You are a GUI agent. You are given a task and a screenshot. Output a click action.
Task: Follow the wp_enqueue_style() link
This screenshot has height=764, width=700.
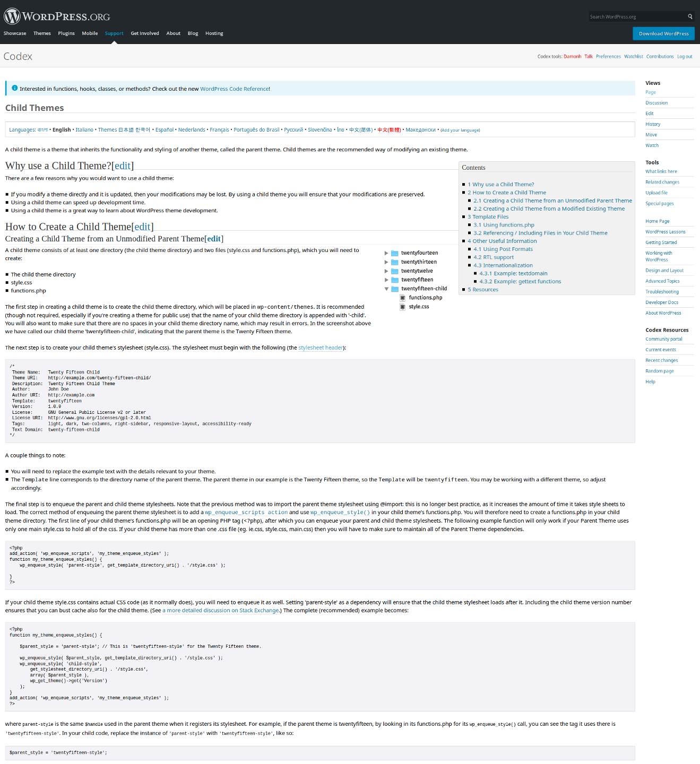tap(340, 513)
